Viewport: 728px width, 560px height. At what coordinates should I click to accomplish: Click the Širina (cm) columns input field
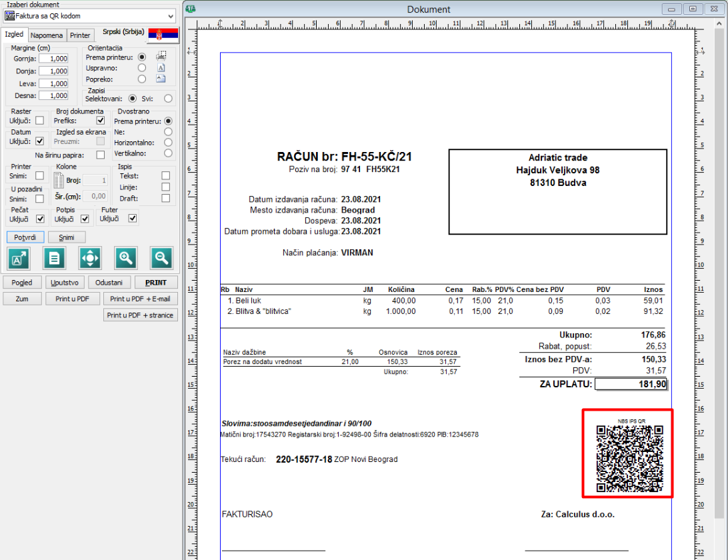pos(95,197)
